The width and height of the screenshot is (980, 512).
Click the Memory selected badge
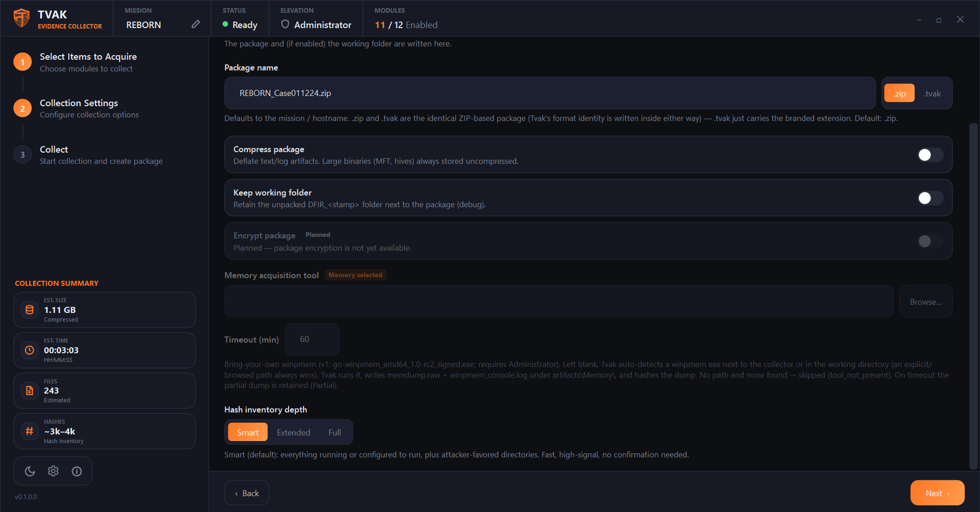point(356,275)
